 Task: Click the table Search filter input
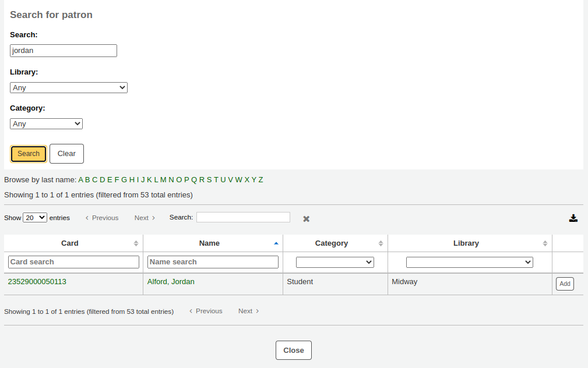(244, 217)
